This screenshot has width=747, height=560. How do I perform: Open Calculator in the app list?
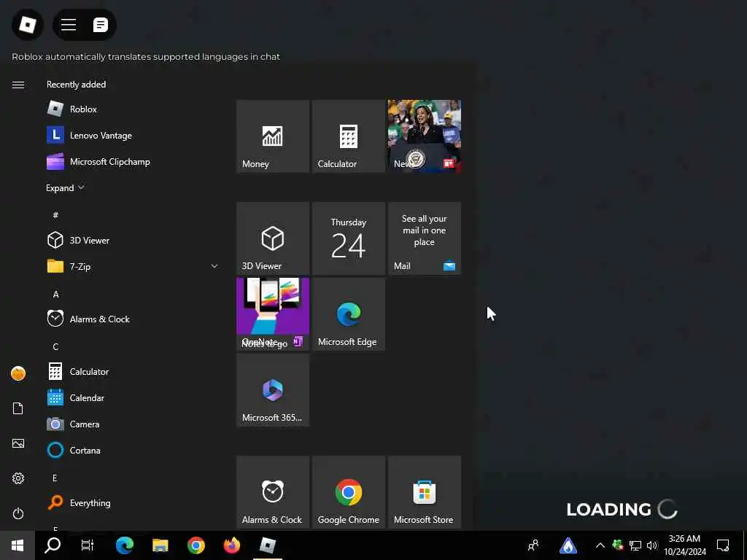(133, 371)
